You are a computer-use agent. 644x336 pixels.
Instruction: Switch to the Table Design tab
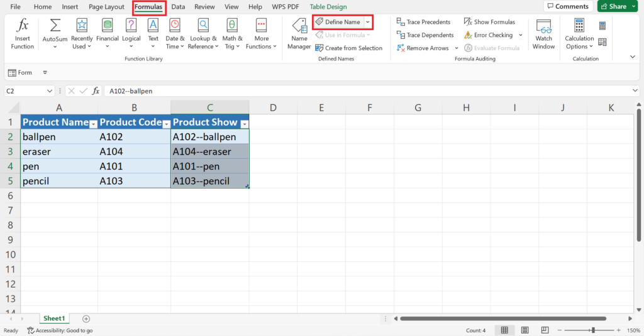(x=328, y=6)
